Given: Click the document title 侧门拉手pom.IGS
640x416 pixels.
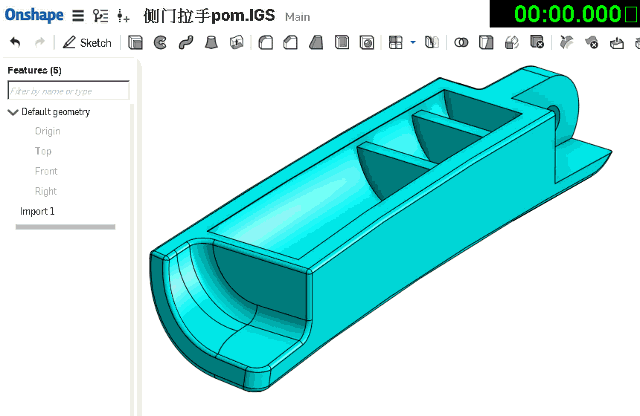Looking at the screenshot, I should coord(209,16).
